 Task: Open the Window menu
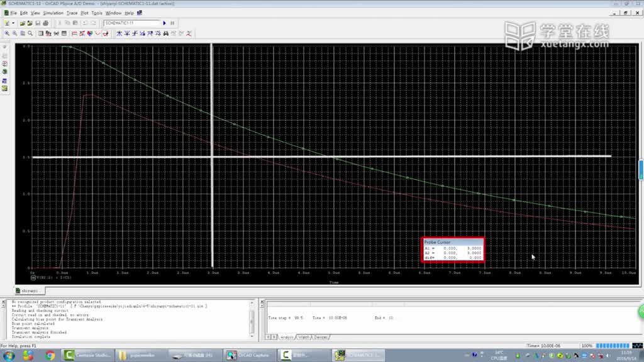coord(113,13)
